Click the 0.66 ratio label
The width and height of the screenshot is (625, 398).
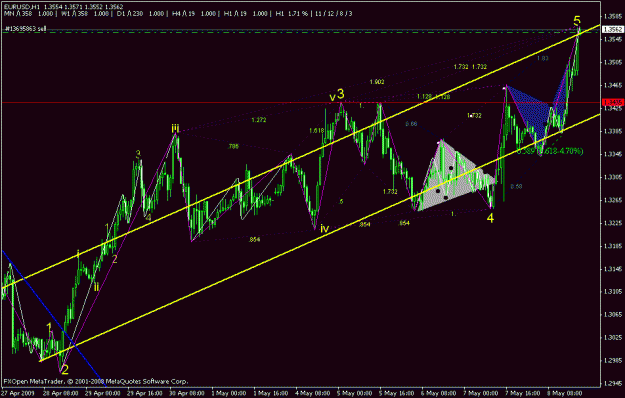point(411,124)
